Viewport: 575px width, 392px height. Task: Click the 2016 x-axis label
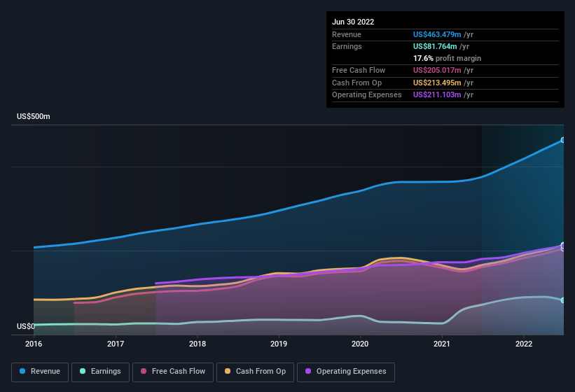point(34,344)
